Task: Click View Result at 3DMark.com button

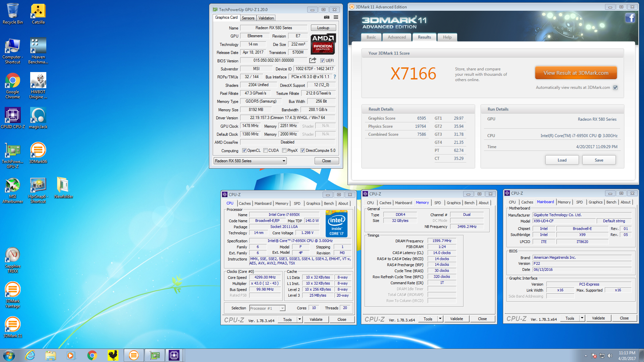Action: coord(576,73)
